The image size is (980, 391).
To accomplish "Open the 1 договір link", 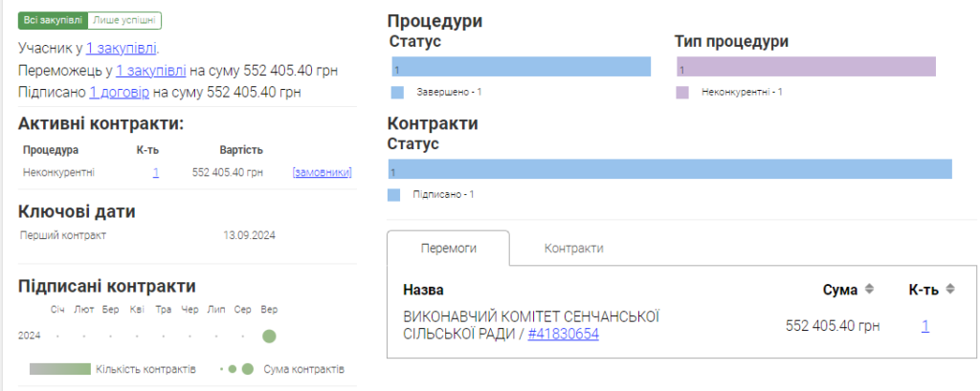I will coord(119,93).
